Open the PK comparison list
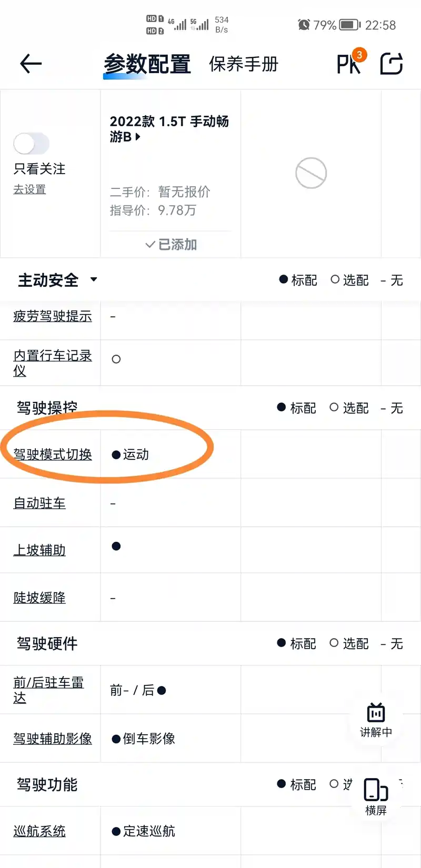Screen dimensions: 421x868 pos(349,64)
